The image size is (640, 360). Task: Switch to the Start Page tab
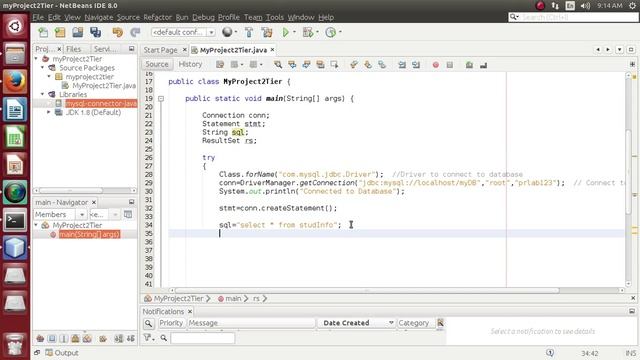point(160,50)
